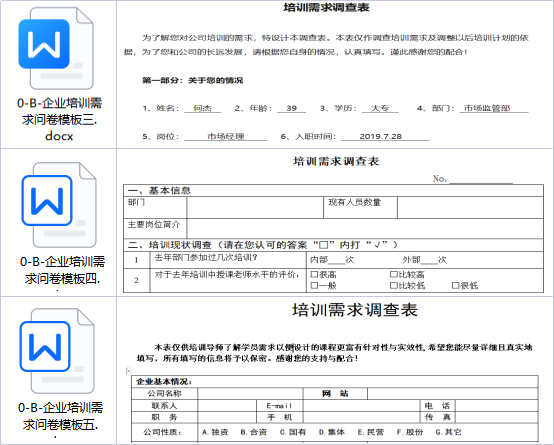Screen dimensions: 554x445
Task: Click the 外部 training count blank
Action: click(429, 261)
